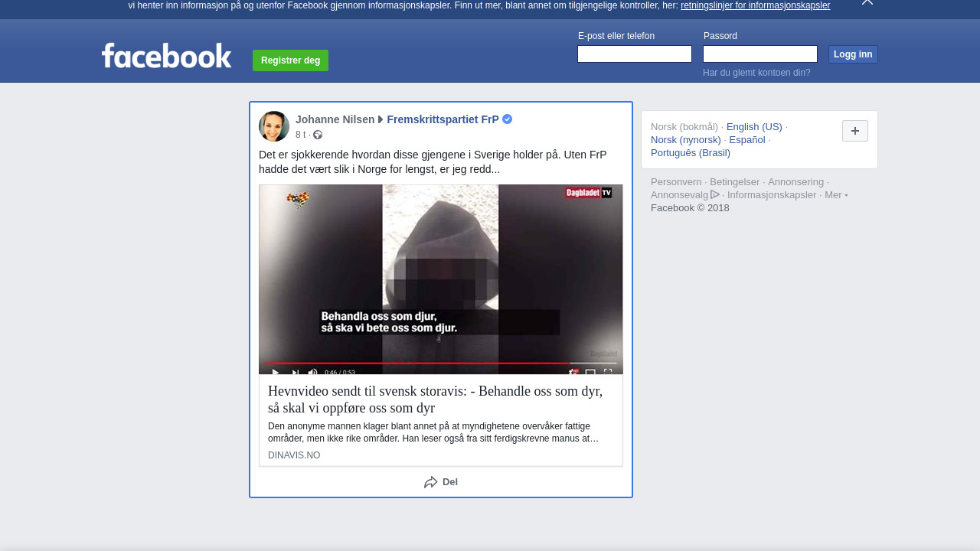Image resolution: width=980 pixels, height=551 pixels.
Task: Click the Del share arrow icon
Action: pos(431,482)
